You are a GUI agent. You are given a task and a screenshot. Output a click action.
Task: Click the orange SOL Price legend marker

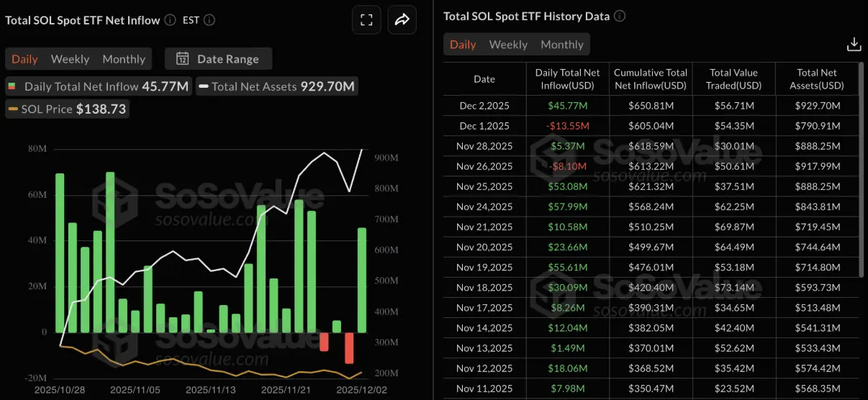click(13, 109)
